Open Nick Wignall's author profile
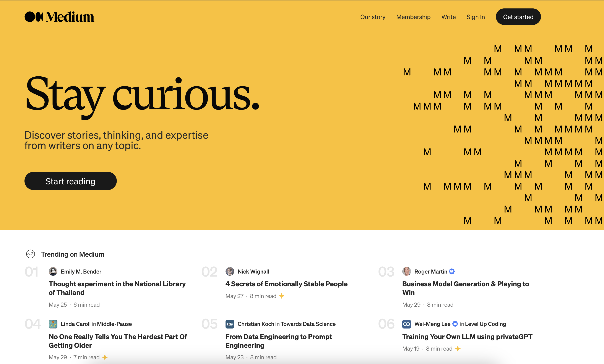Image resolution: width=604 pixels, height=364 pixels. (253, 271)
